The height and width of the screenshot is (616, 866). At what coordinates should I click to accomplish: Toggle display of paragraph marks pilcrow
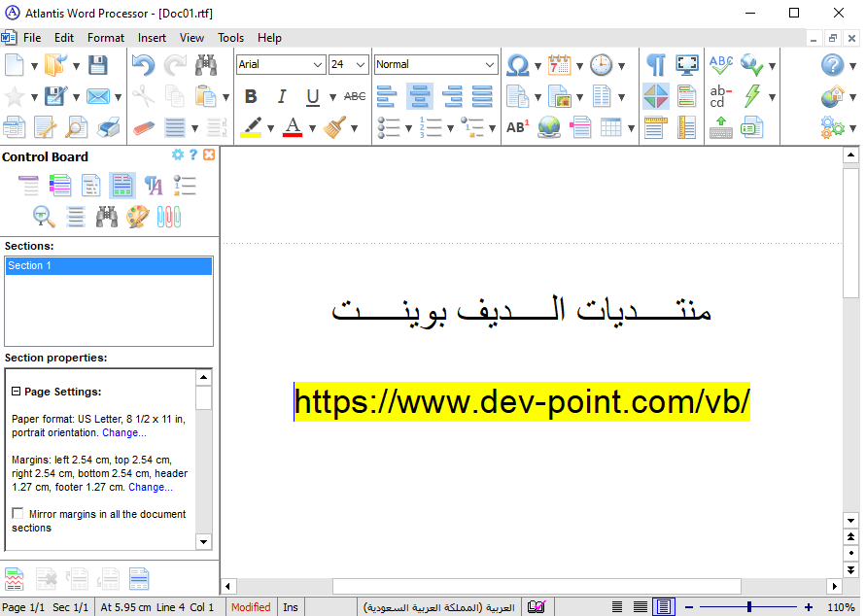click(x=656, y=65)
